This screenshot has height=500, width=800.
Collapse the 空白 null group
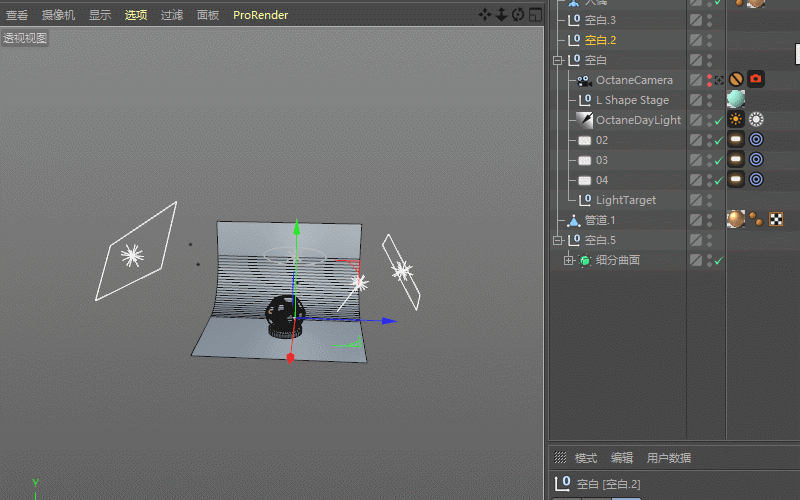pyautogui.click(x=558, y=61)
